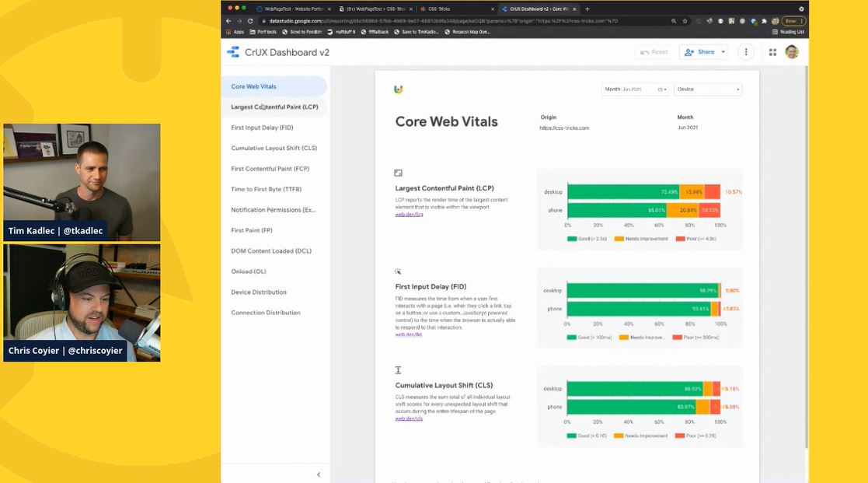Follow the web.dev/lcp link
Image resolution: width=868 pixels, height=483 pixels.
pos(409,215)
